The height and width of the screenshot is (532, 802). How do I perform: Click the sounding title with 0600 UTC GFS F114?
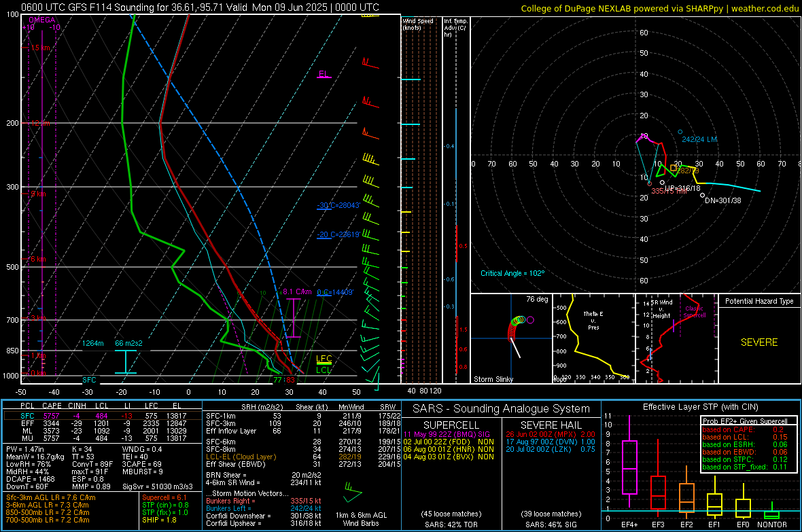pos(200,7)
